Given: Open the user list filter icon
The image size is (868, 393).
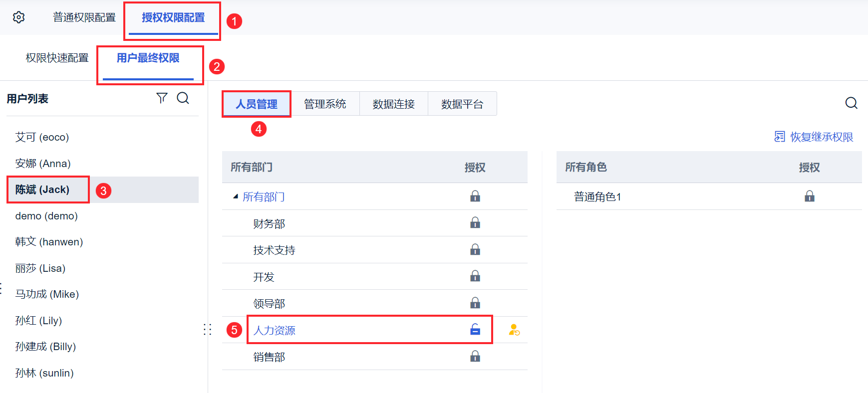Looking at the screenshot, I should [162, 98].
